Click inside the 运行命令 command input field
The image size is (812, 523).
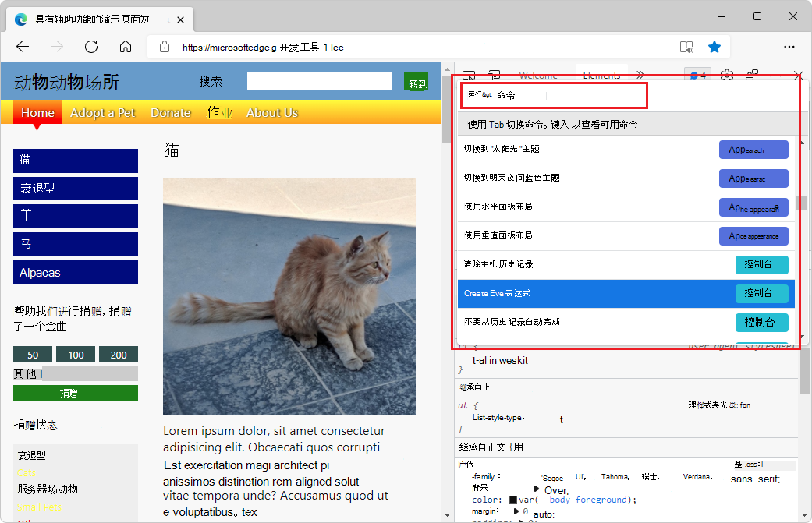click(554, 95)
